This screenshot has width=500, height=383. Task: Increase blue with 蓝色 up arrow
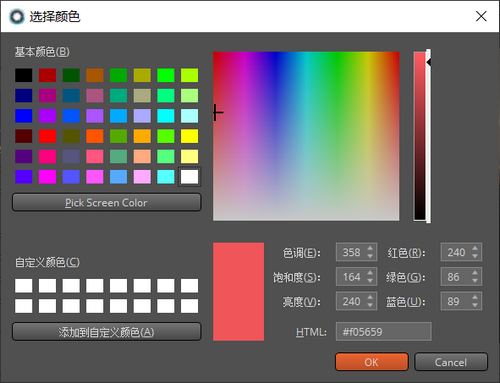(x=475, y=297)
